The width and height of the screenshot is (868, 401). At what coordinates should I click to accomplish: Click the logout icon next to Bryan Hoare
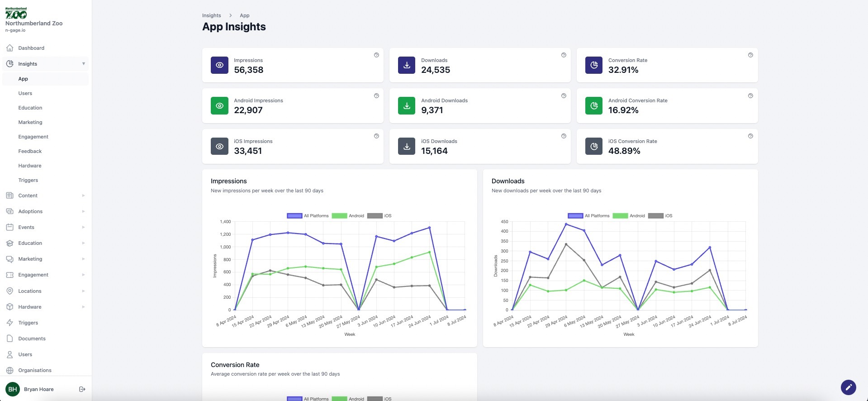click(82, 389)
